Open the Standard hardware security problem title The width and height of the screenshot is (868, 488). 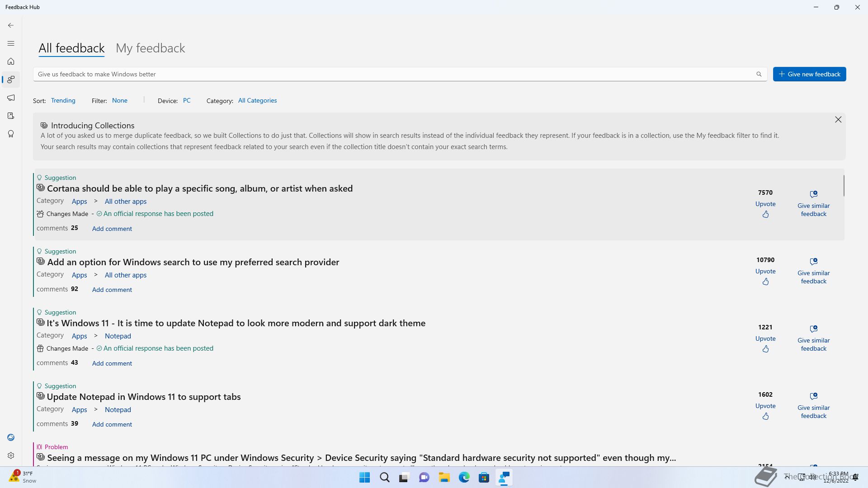(362, 458)
